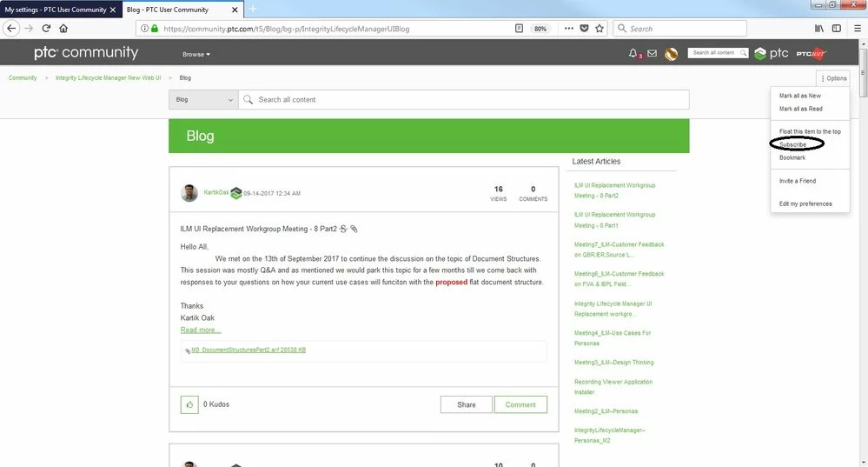Choose Invite a Friend option
The height and width of the screenshot is (467, 868).
pyautogui.click(x=797, y=181)
